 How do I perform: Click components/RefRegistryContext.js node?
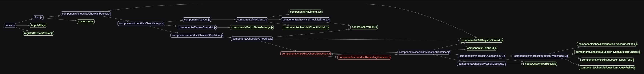[482, 40]
